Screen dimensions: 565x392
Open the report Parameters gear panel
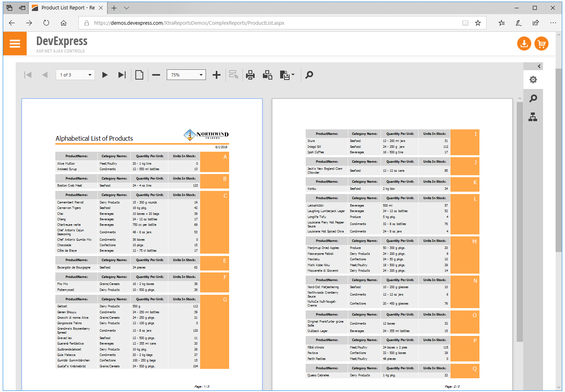tap(533, 79)
